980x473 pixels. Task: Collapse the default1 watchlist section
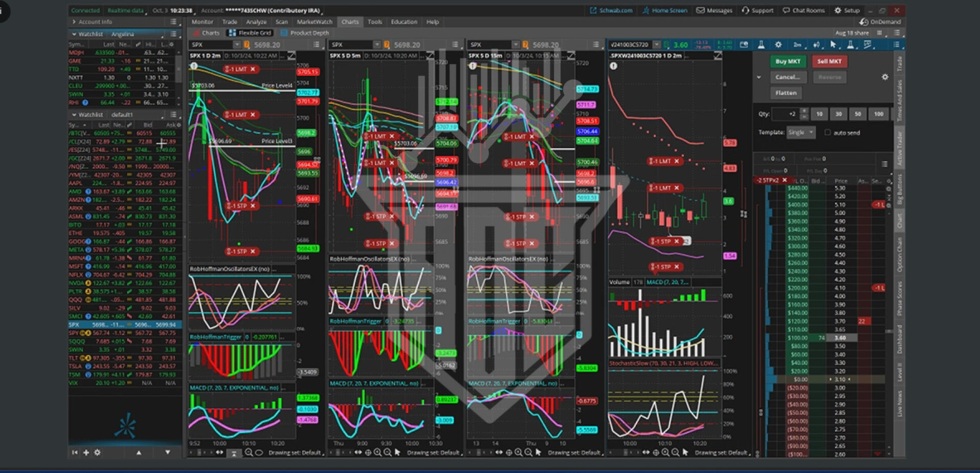point(74,115)
